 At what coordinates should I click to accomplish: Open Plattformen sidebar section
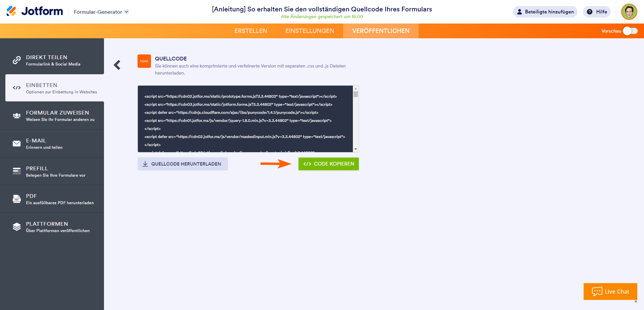point(52,227)
